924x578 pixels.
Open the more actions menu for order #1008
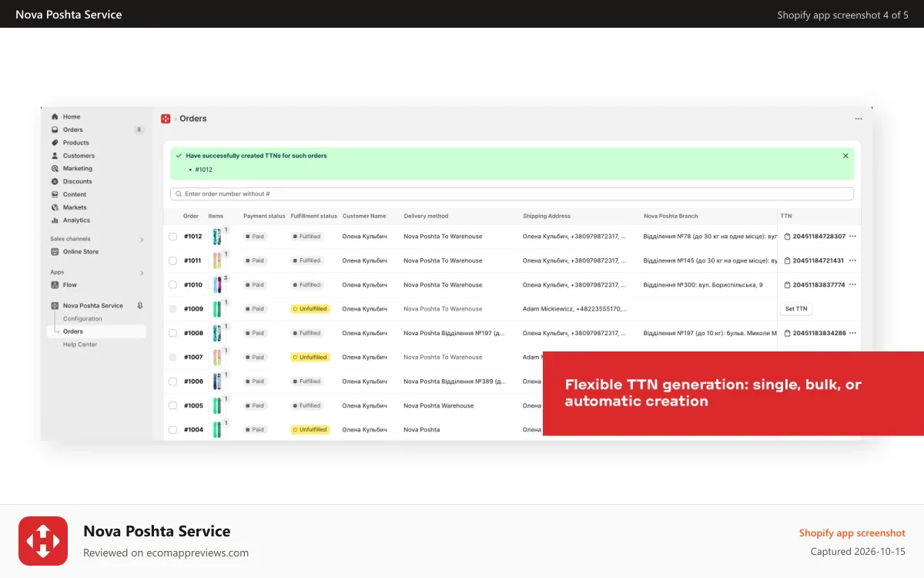[x=852, y=333]
